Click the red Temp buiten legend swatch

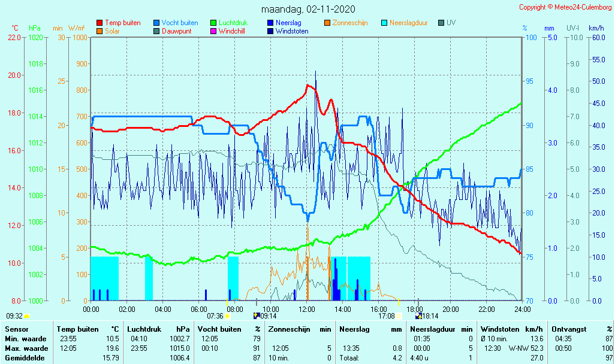[x=100, y=23]
